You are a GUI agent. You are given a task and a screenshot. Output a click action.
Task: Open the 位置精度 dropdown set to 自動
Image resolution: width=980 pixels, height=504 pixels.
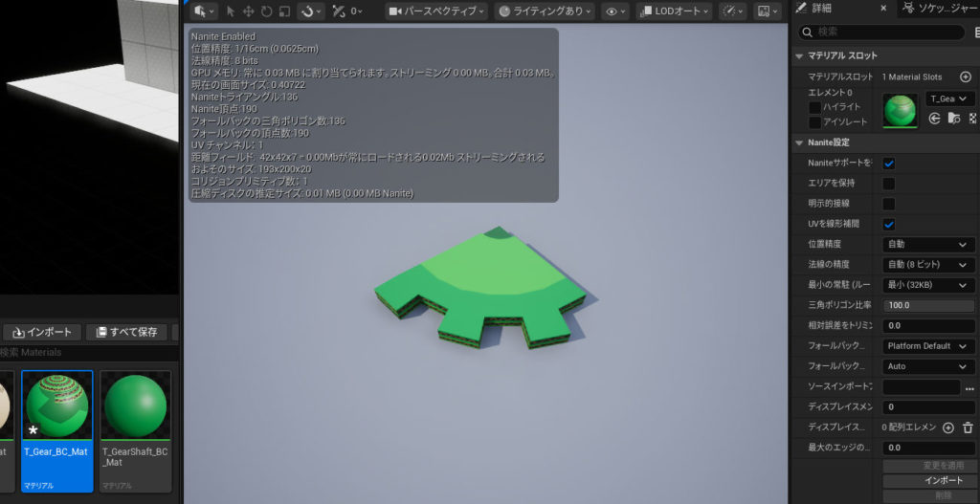927,245
